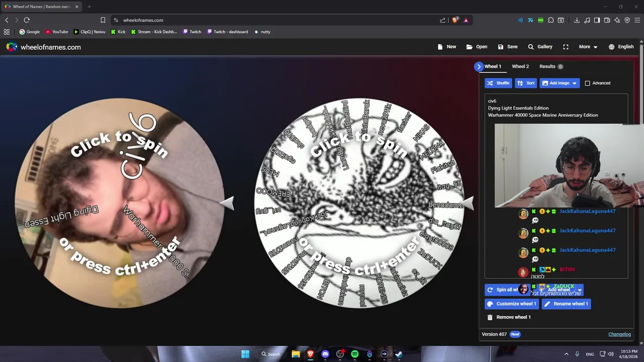Open the Kick bookmark
Viewport: 644px width, 362px height.
tap(118, 32)
